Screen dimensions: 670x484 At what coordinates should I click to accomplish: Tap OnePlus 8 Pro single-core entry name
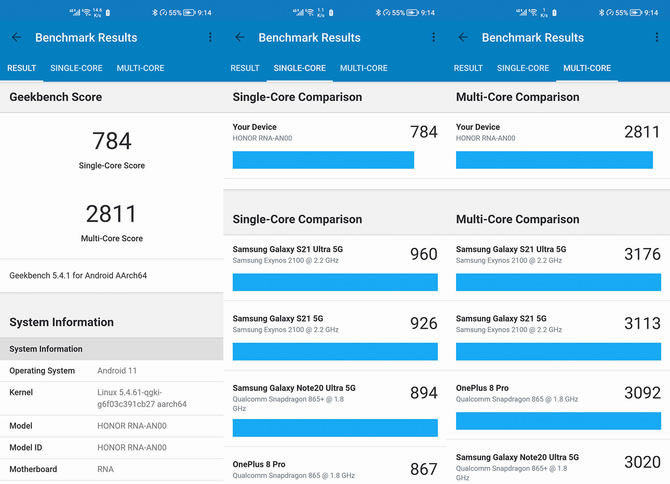(x=259, y=464)
